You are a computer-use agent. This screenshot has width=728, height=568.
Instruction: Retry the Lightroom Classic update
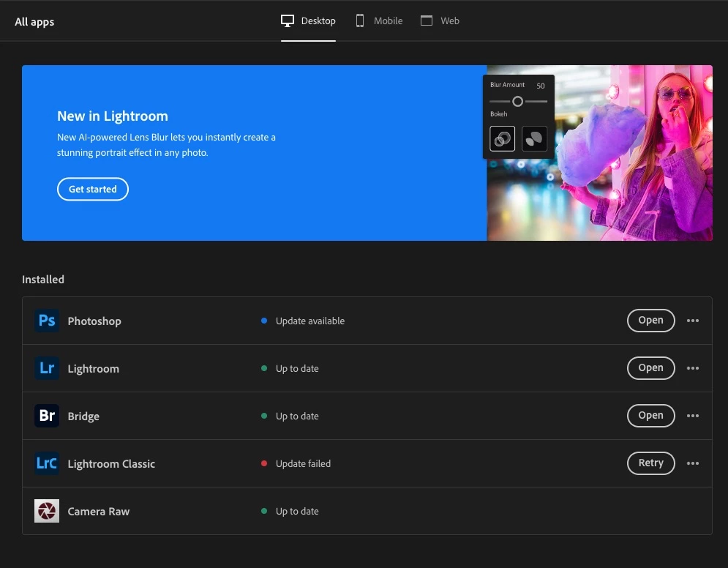point(651,463)
